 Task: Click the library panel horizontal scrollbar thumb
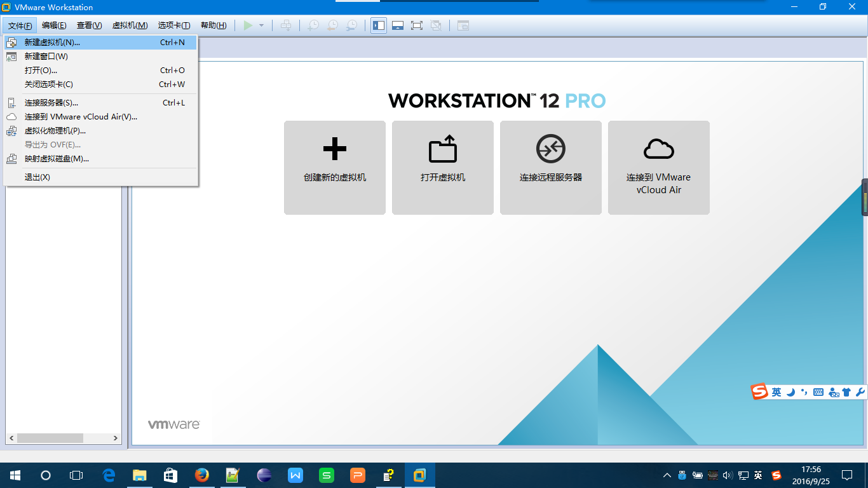point(50,438)
